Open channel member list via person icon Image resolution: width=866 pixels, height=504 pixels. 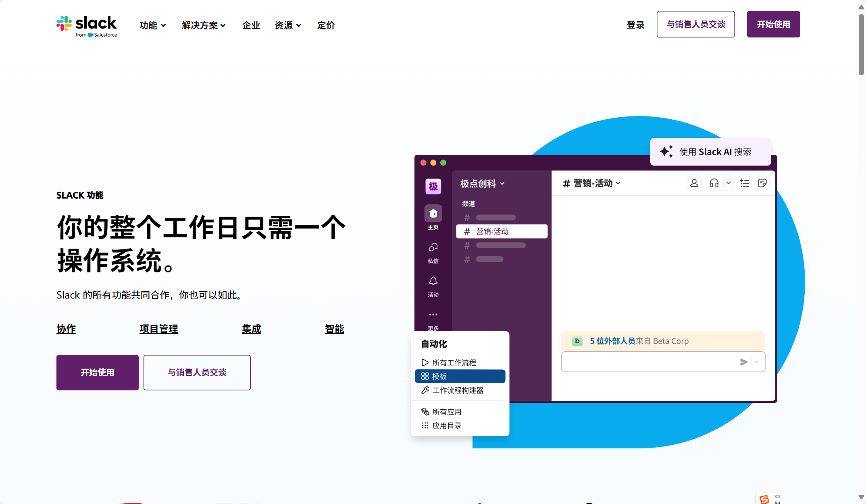tap(694, 183)
